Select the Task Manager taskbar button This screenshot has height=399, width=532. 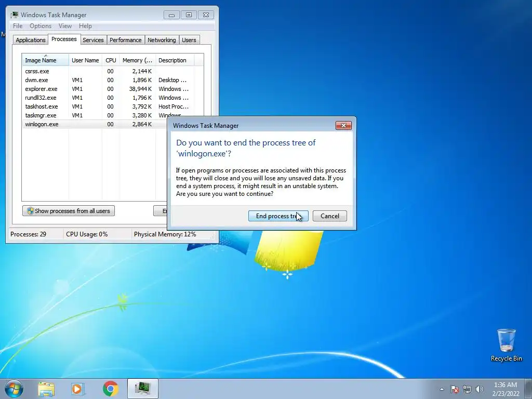coord(143,389)
